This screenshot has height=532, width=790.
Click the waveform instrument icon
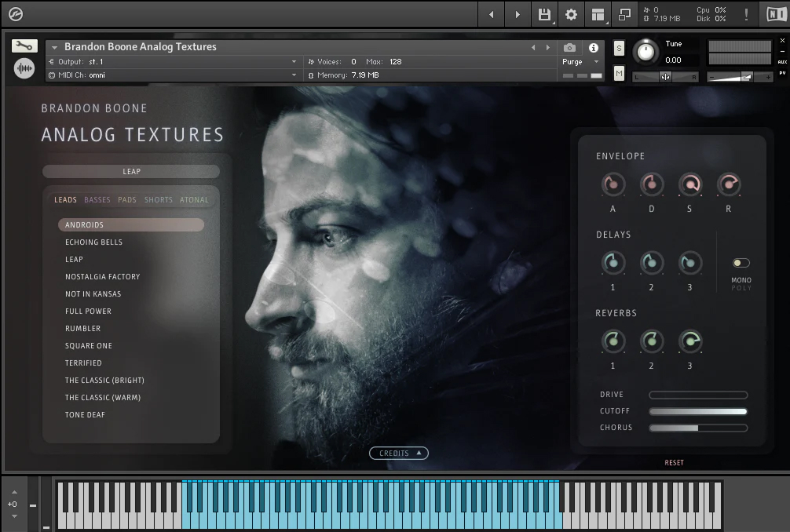[24, 68]
